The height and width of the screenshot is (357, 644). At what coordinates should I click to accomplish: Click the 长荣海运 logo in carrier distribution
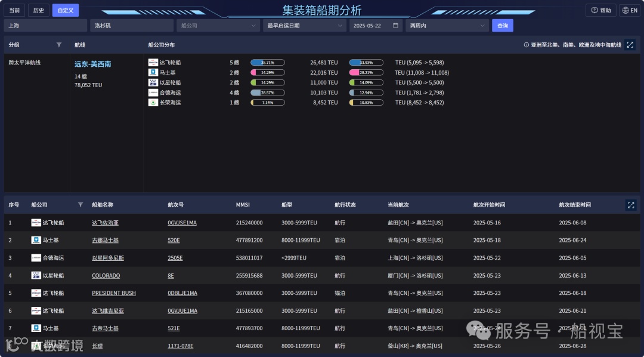pos(153,103)
